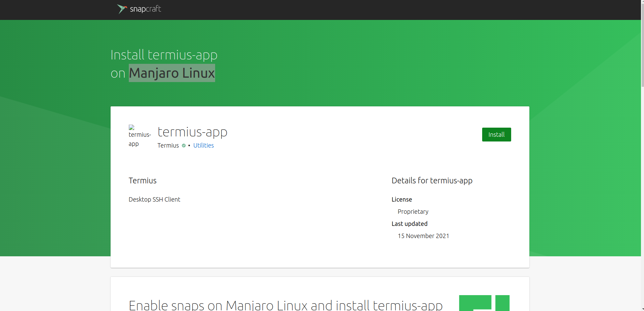
Task: Click the Manjaro Linux logo graphic
Action: (x=485, y=303)
